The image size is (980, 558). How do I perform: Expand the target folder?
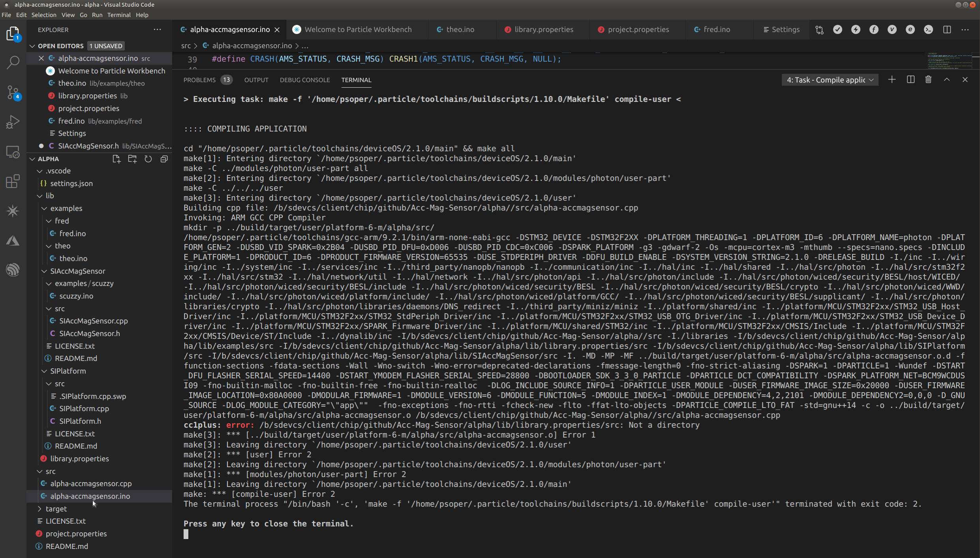(56, 509)
